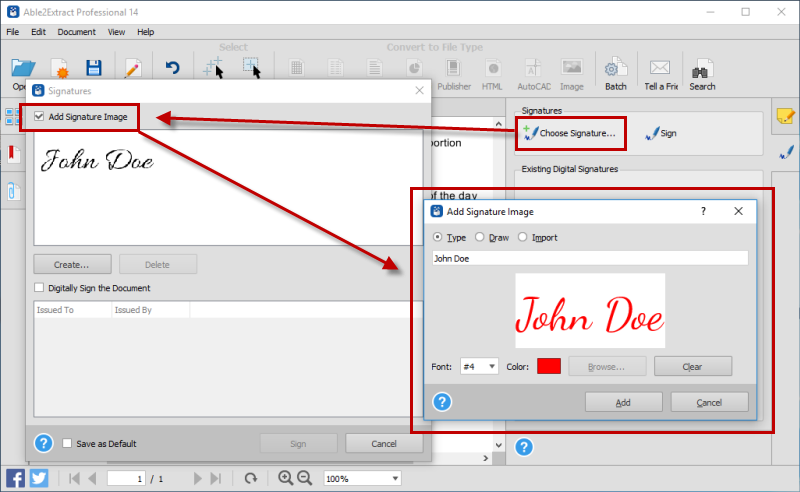Click the red Color swatch
The width and height of the screenshot is (800, 492).
(549, 366)
